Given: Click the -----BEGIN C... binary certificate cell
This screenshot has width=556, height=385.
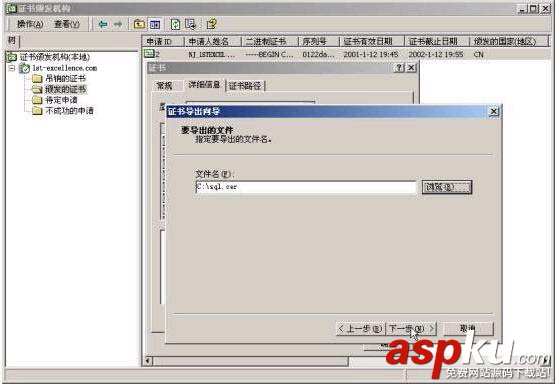Looking at the screenshot, I should 269,55.
